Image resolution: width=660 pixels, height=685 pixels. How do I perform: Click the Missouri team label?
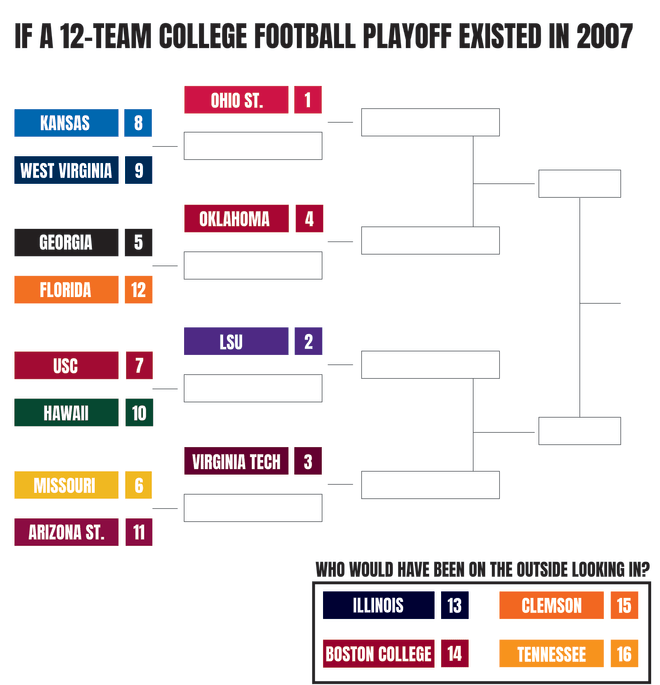[66, 485]
